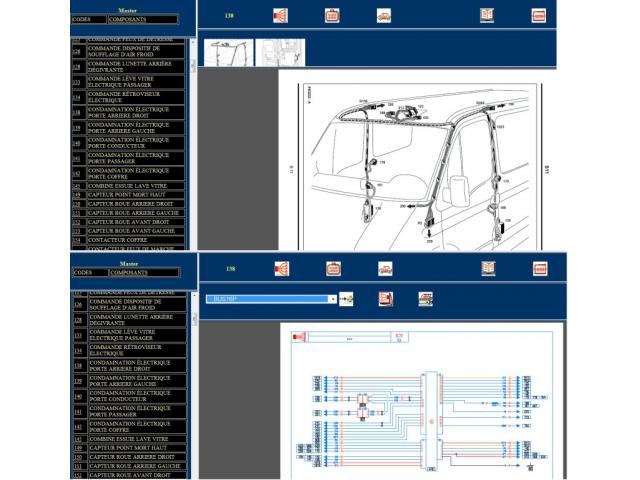The height and width of the screenshot is (480, 640).
Task: Click red rectangular icon in harness-drawing window toolbar
Action: tap(539, 16)
